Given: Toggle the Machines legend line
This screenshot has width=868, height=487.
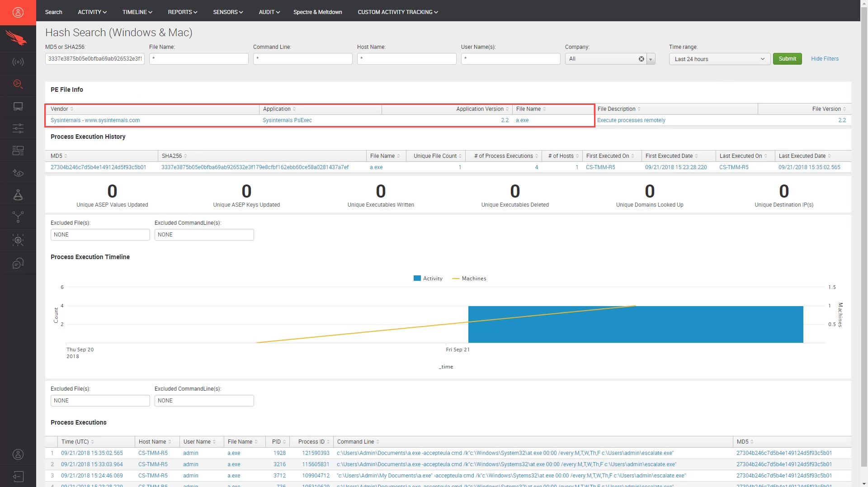Looking at the screenshot, I should click(x=456, y=279).
